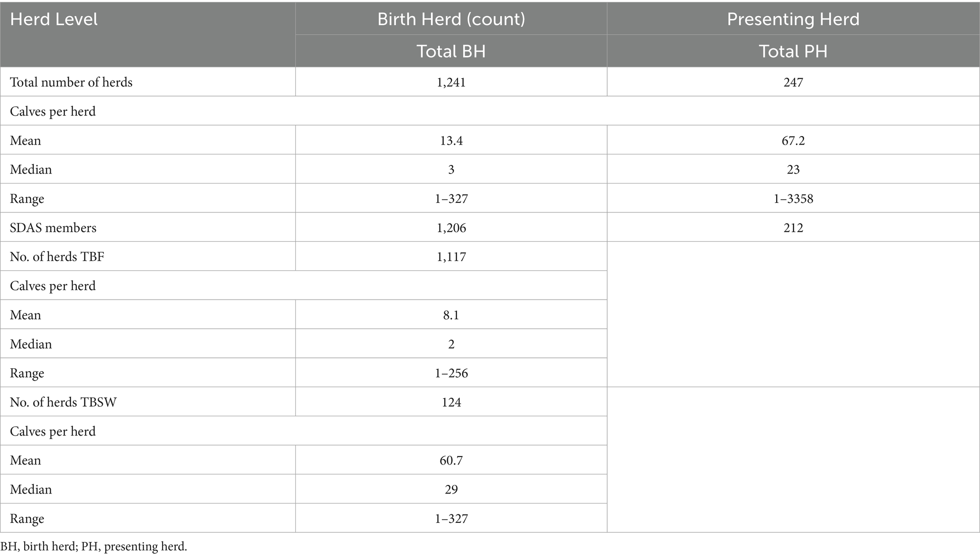
Task: Click the BH, PH abbreviations footnote
Action: pyautogui.click(x=94, y=547)
